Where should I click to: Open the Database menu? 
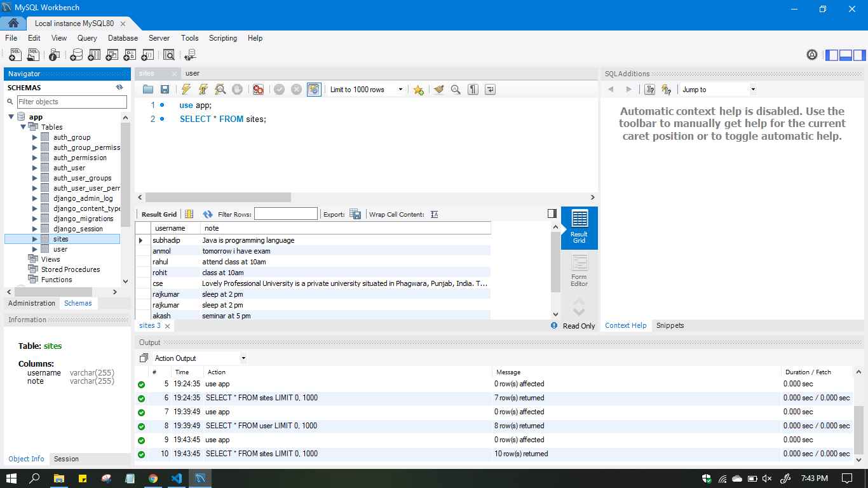(123, 38)
